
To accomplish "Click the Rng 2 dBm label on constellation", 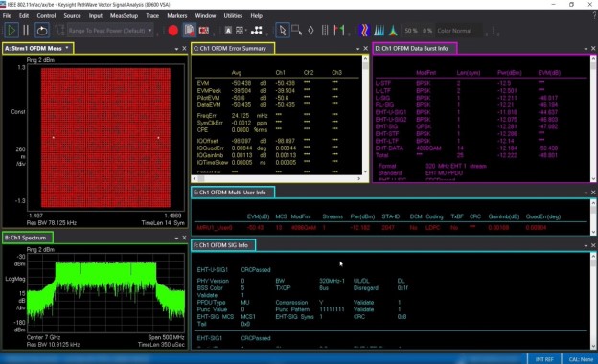I will point(41,60).
